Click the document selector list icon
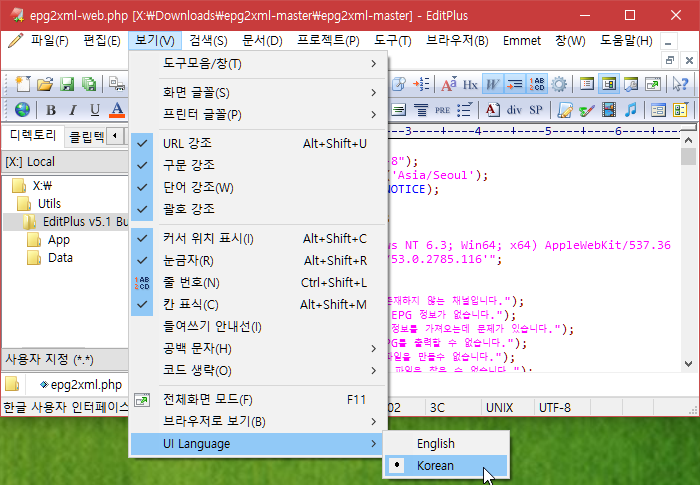 point(587,84)
